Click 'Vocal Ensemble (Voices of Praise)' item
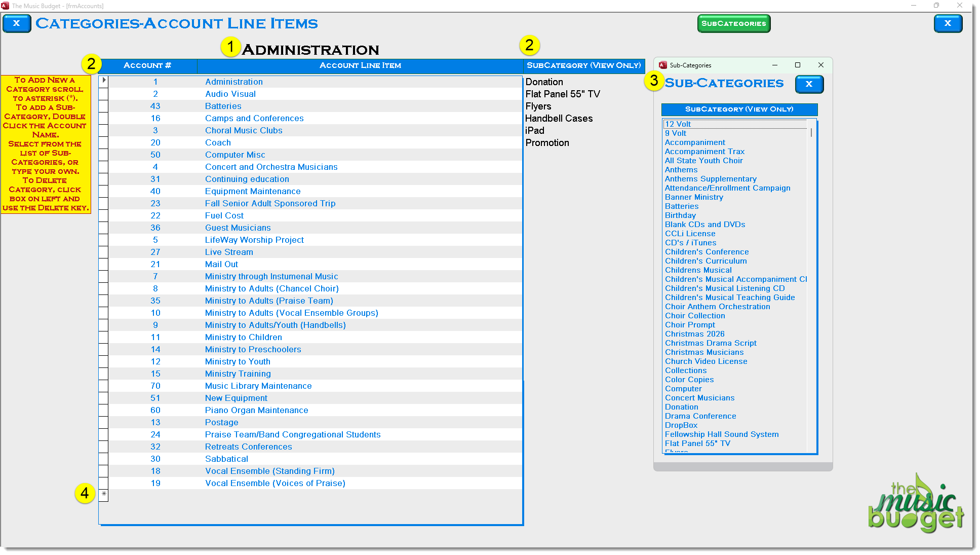980x555 pixels. (275, 483)
